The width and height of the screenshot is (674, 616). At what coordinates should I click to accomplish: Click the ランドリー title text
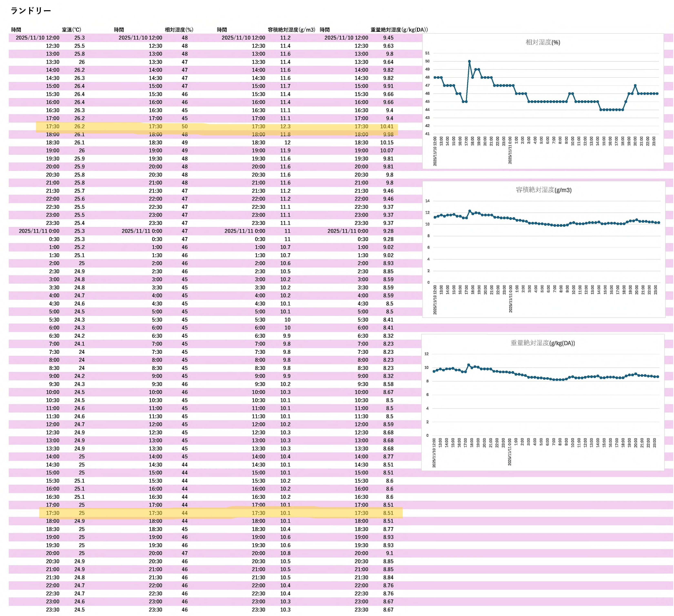coord(31,11)
